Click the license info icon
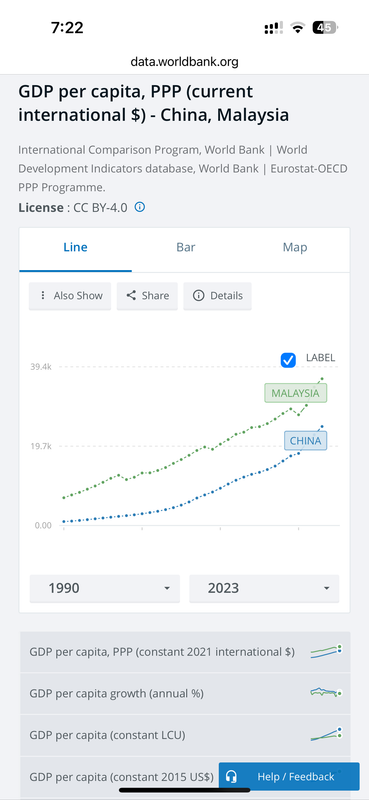The image size is (369, 800). 140,207
